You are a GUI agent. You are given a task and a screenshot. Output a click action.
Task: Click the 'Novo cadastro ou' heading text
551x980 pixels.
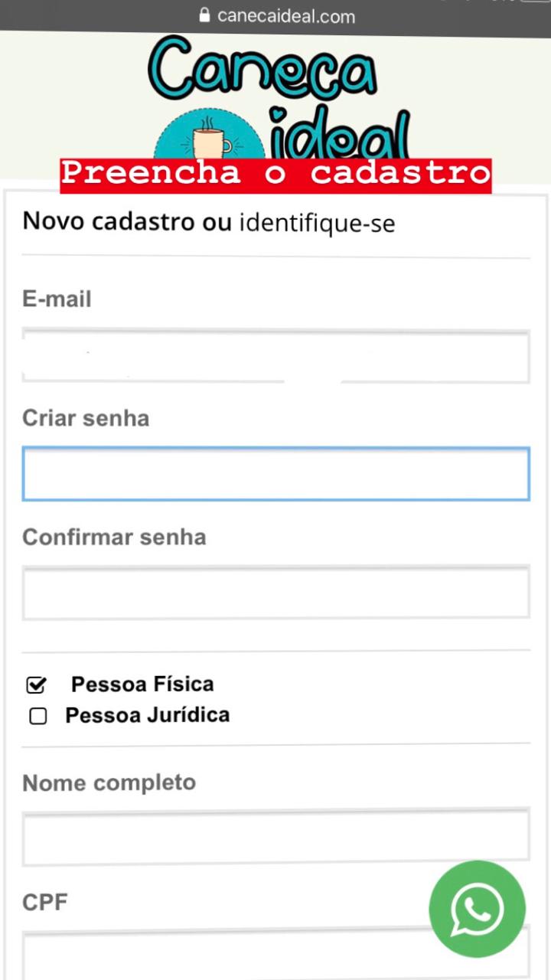pyautogui.click(x=127, y=222)
